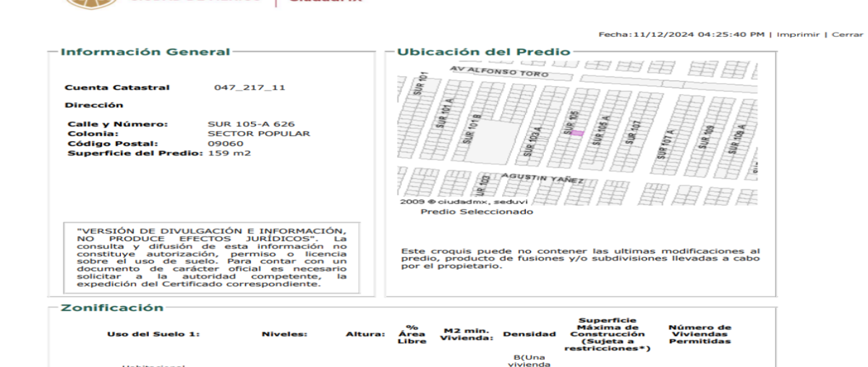
Task: Click the 'Altura:' column header
Action: [x=365, y=334]
